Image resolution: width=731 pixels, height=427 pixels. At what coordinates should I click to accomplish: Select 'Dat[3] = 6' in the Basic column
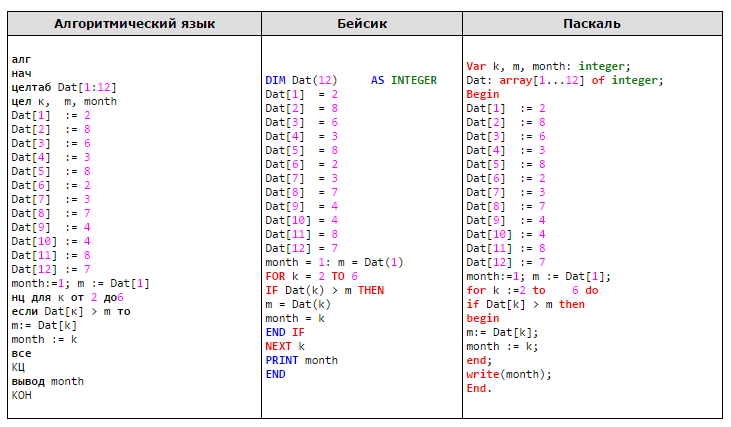pos(302,122)
